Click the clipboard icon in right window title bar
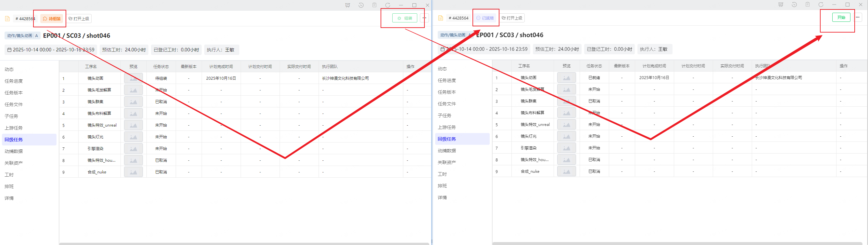Viewport: 868px width, 245px height. [807, 5]
